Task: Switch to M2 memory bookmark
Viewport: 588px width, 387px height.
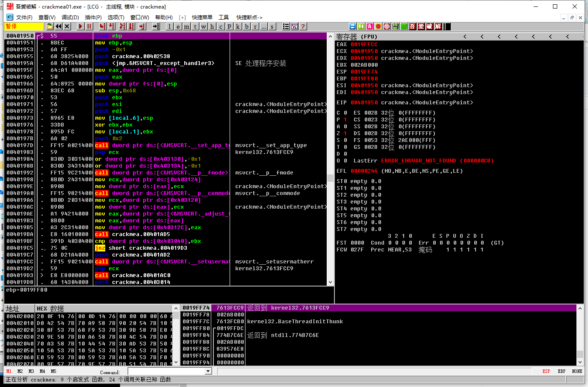Action: 20,371
